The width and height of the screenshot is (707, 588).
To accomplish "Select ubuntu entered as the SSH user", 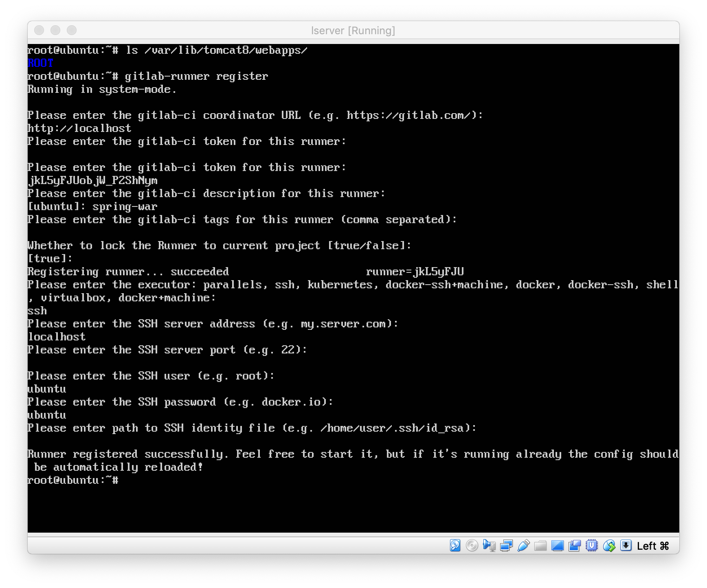I will click(47, 389).
